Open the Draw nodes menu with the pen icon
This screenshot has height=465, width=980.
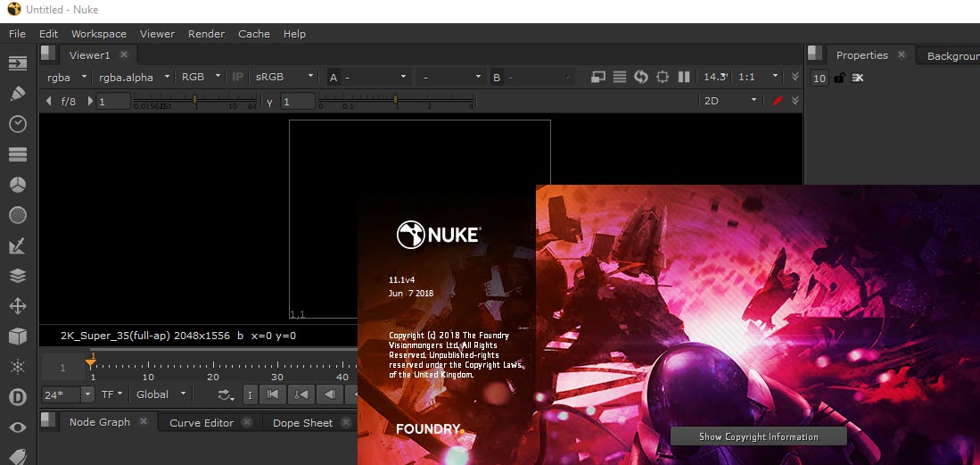[x=18, y=94]
